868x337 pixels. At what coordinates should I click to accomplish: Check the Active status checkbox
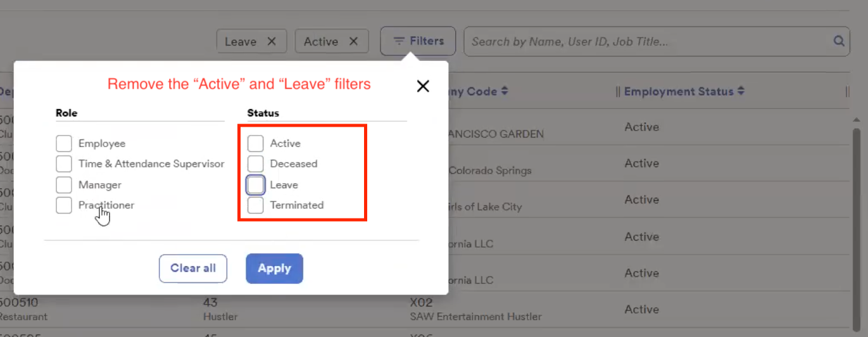(255, 144)
